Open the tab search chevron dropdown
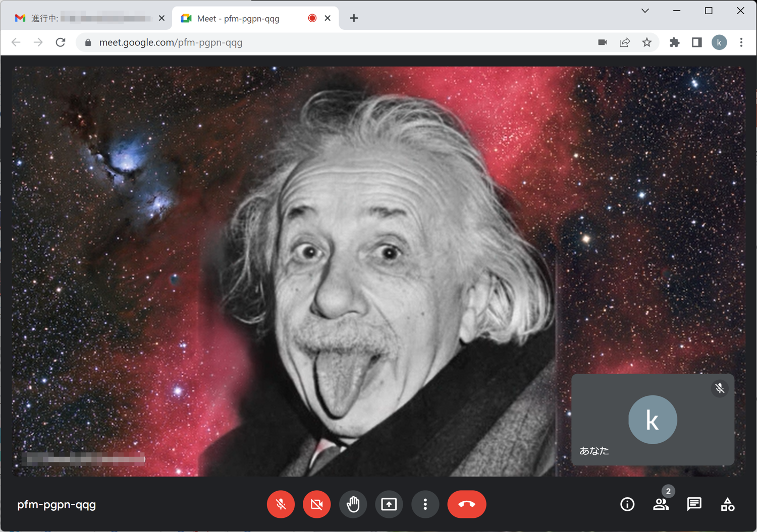 pyautogui.click(x=645, y=11)
